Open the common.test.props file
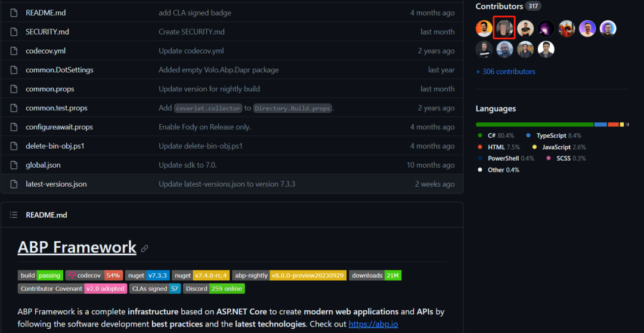The width and height of the screenshot is (644, 333). click(x=57, y=108)
